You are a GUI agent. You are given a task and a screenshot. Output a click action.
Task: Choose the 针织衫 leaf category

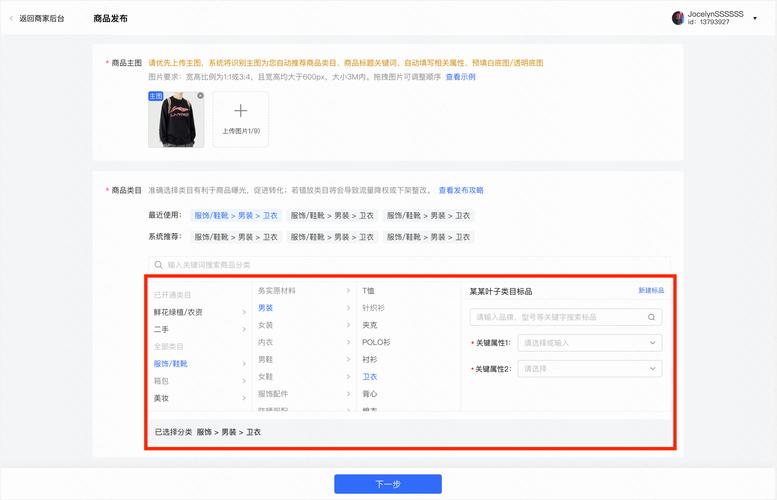tap(373, 308)
